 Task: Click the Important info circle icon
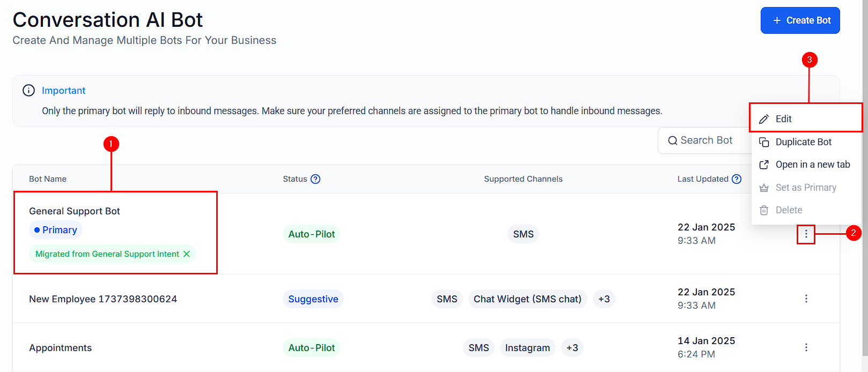[x=28, y=91]
